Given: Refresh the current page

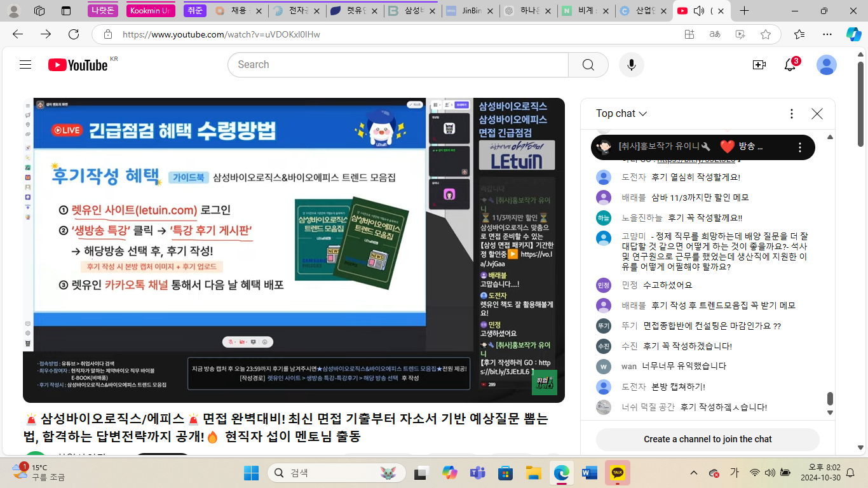Looking at the screenshot, I should click(74, 34).
